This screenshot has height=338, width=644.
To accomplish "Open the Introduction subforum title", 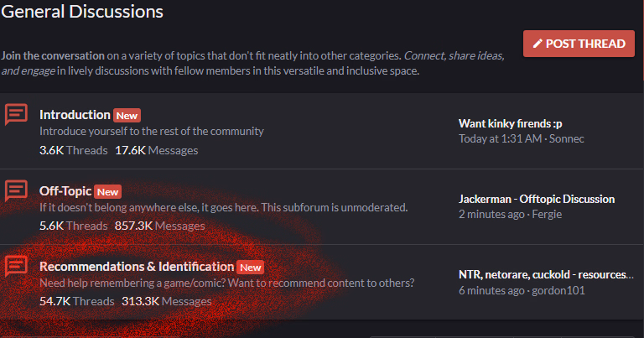I will pyautogui.click(x=75, y=115).
